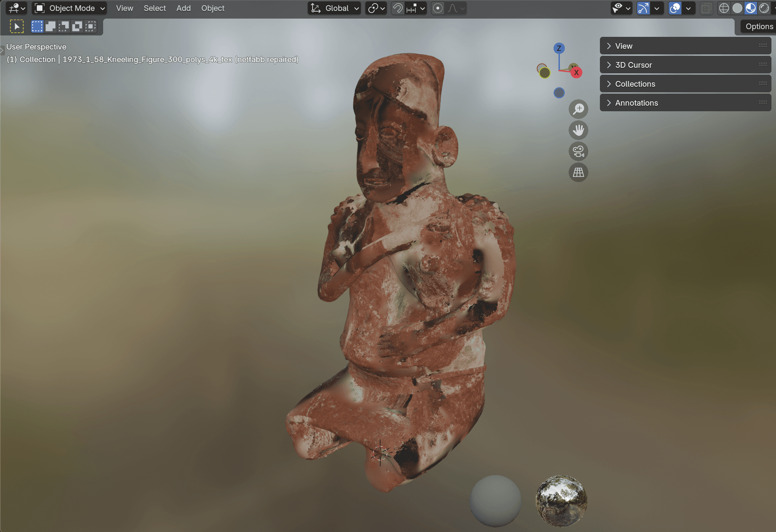Click the hand pan view icon
Screen dimensions: 776x532
tap(578, 130)
